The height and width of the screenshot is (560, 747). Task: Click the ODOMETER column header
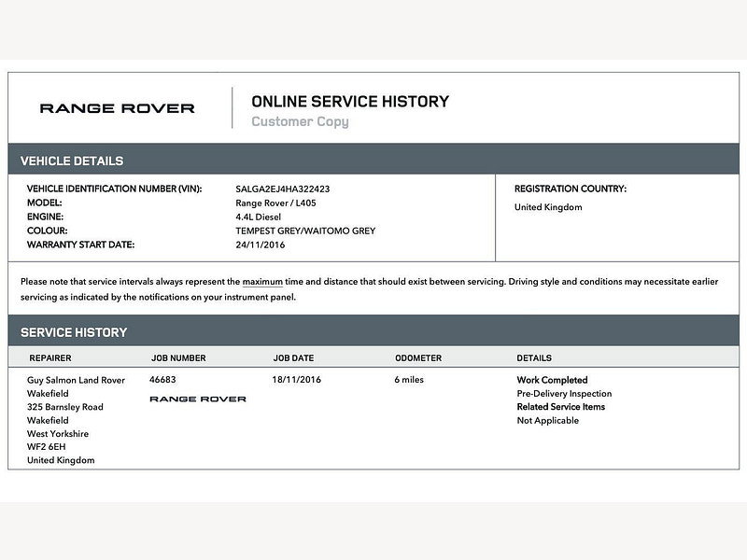point(418,358)
